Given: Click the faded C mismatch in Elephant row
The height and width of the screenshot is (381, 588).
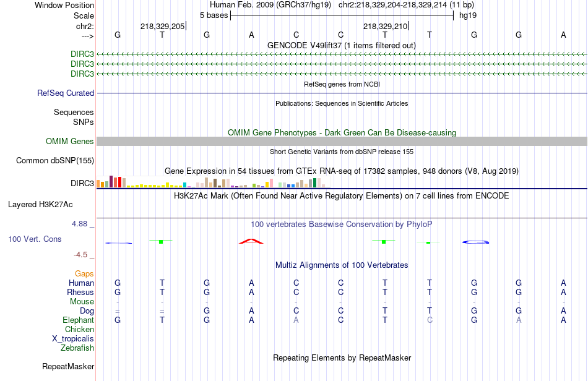Looking at the screenshot, I should pos(430,320).
